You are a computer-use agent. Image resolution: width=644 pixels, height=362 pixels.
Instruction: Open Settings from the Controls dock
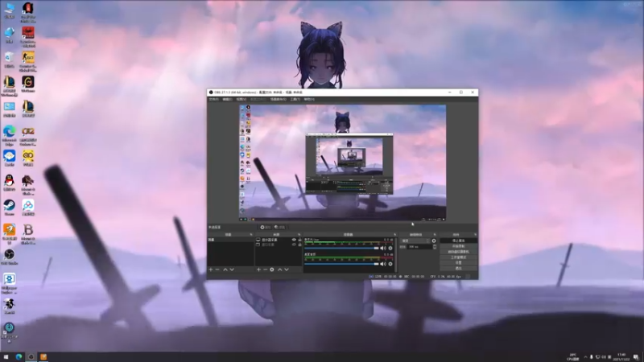458,263
